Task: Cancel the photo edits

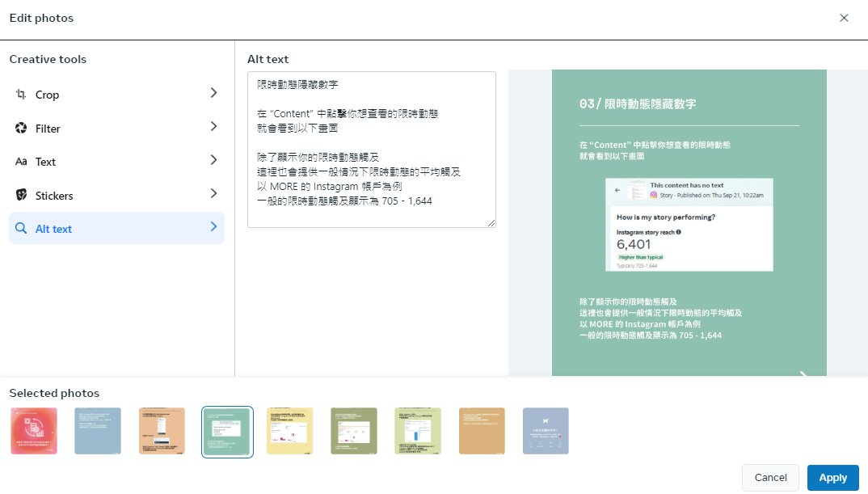Action: tap(770, 477)
